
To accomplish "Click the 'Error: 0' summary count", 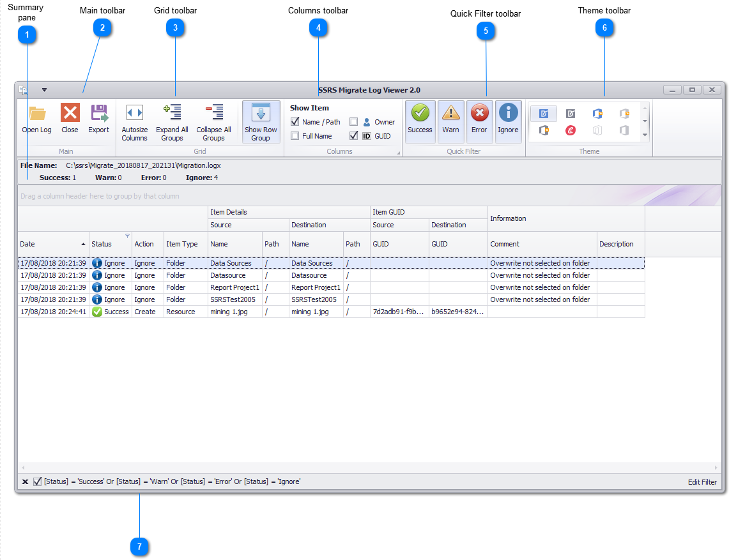I will 153,178.
